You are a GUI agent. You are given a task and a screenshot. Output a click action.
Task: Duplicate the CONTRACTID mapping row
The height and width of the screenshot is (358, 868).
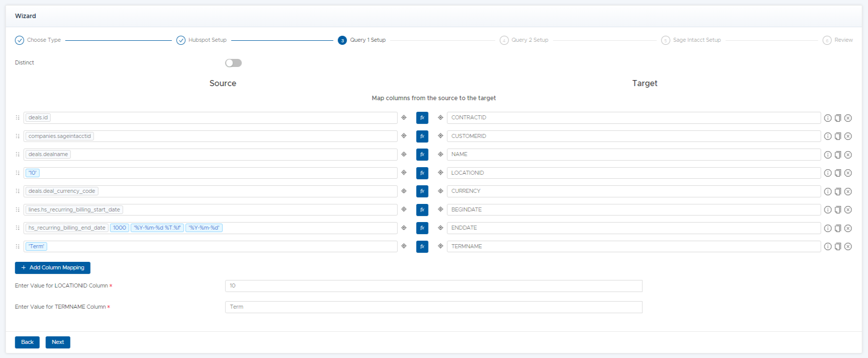tap(838, 118)
